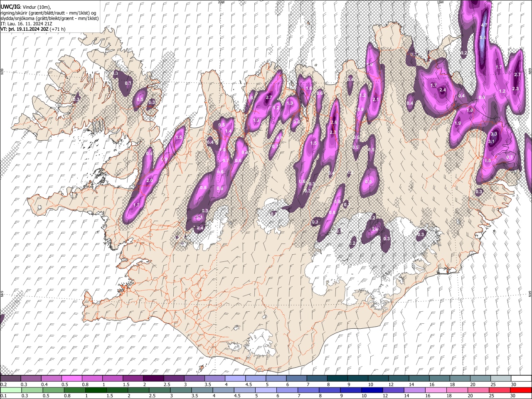Click the 2.5 label in the bottom legend row
Image resolution: width=532 pixels, height=399 pixels.
(152, 396)
